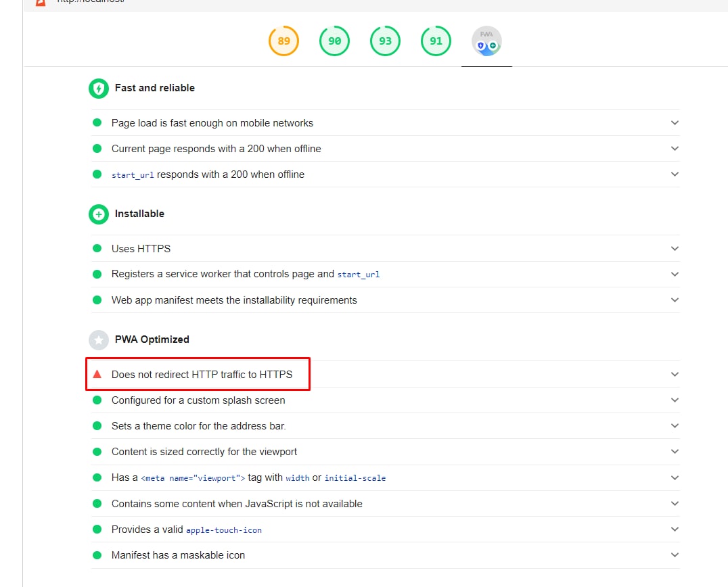Click green dot beside custom splash screen audit

[97, 400]
